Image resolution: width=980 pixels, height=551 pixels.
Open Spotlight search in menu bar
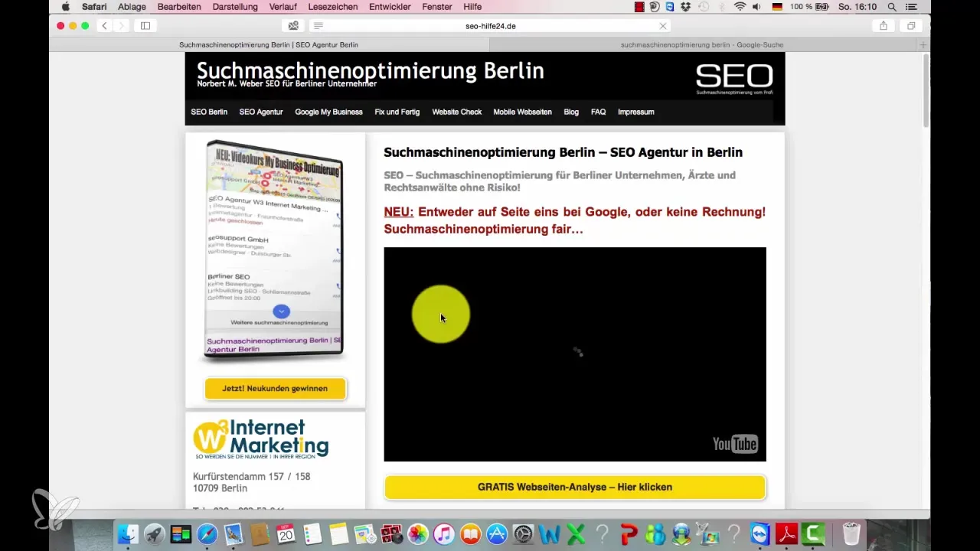pyautogui.click(x=892, y=7)
